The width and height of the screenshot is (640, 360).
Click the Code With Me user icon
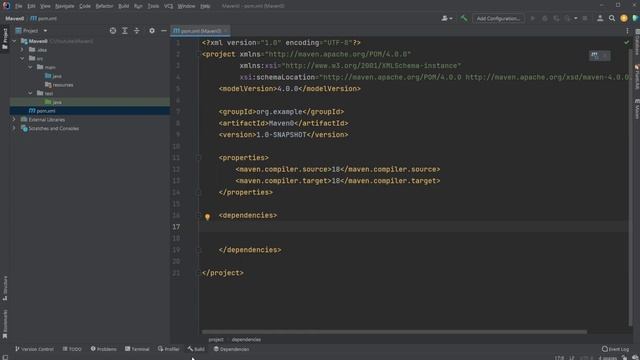pos(600,18)
